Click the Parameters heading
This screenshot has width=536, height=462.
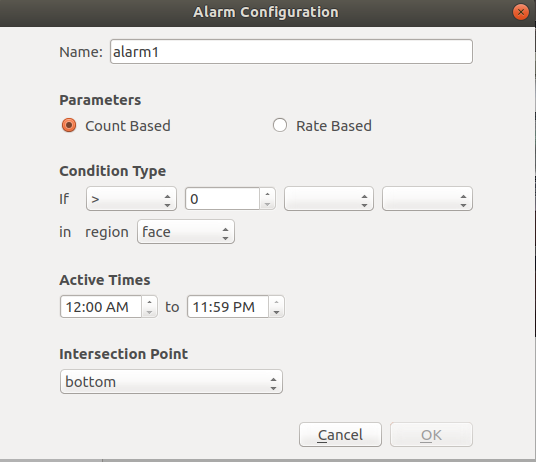tap(100, 100)
